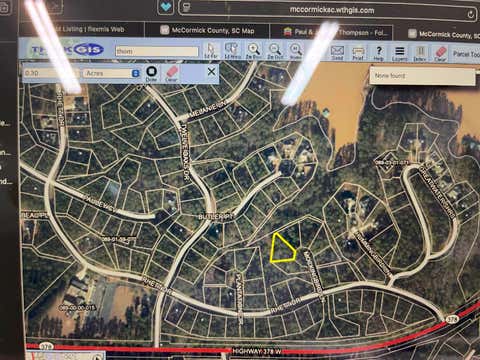480x360 pixels.
Task: Click the 378 highway shield near right edge
Action: [x=452, y=320]
